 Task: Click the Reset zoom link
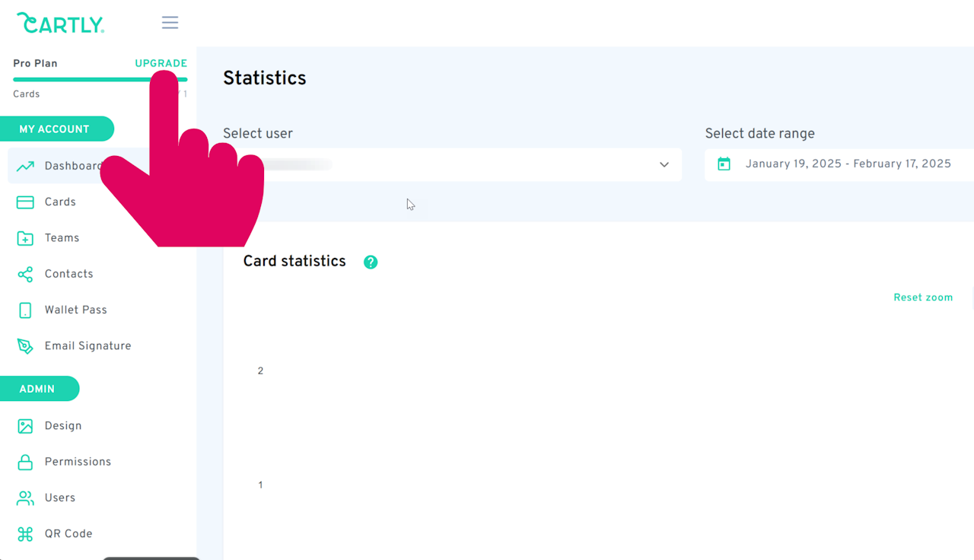922,297
